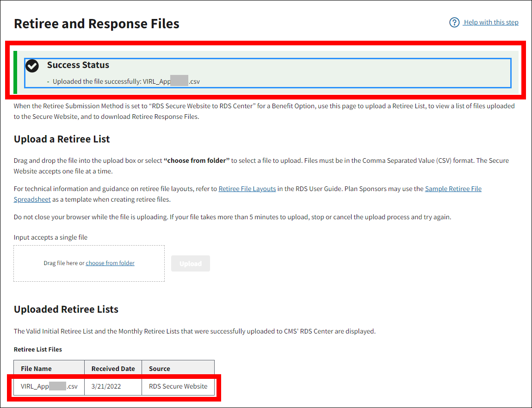Click the 'Uploaded Retiree Lists' heading
This screenshot has height=408, width=532.
click(x=66, y=309)
